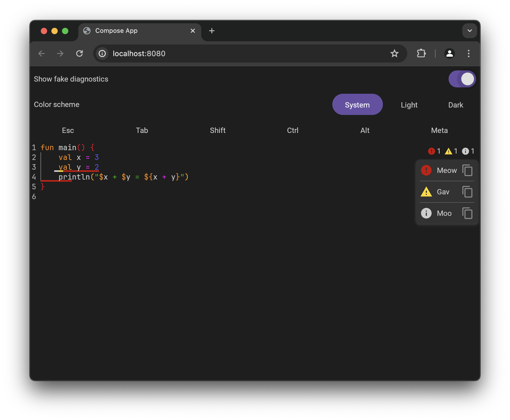Click on line 4 in the editor
This screenshot has height=420, width=510.
click(x=123, y=177)
